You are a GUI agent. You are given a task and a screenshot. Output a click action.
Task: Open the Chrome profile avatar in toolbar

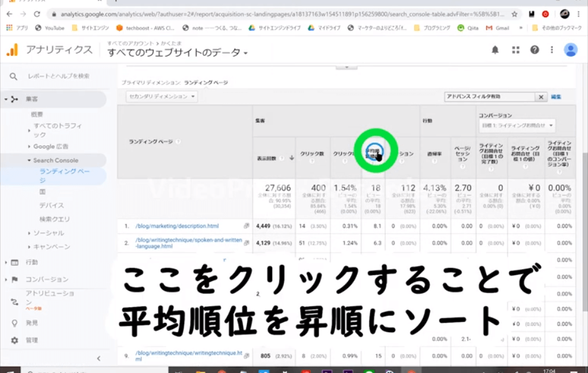pyautogui.click(x=564, y=14)
